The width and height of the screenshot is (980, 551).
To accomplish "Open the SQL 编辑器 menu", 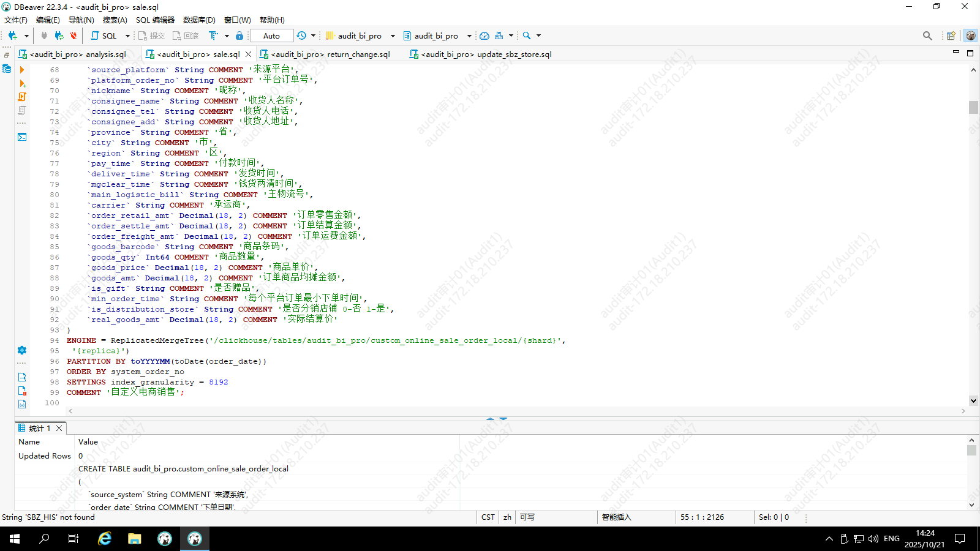I will pos(155,20).
